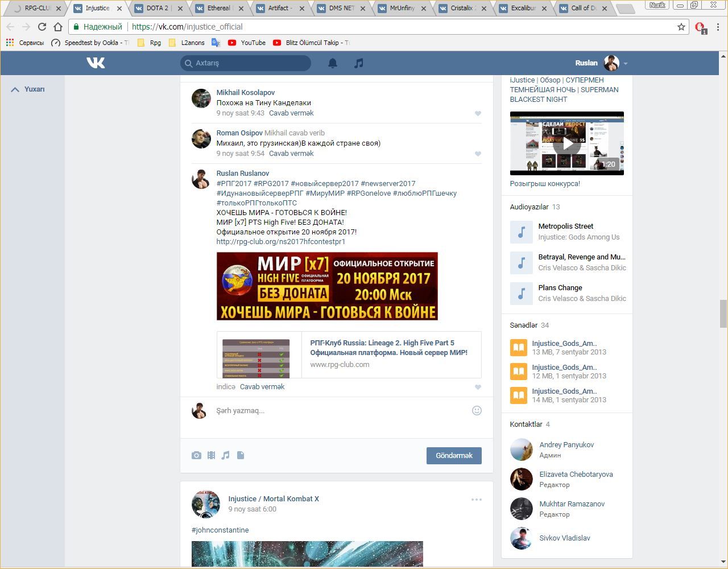Viewport: 728px width, 569px height.
Task: Attach a document to the comment
Action: (241, 455)
